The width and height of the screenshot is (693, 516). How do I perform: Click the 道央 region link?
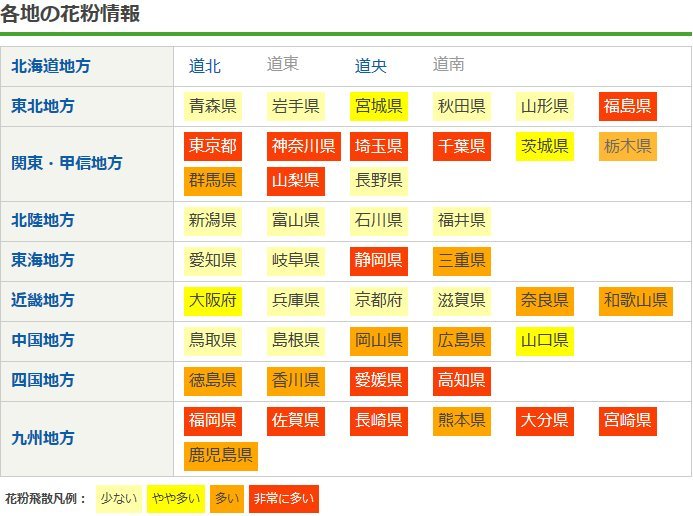click(x=371, y=66)
